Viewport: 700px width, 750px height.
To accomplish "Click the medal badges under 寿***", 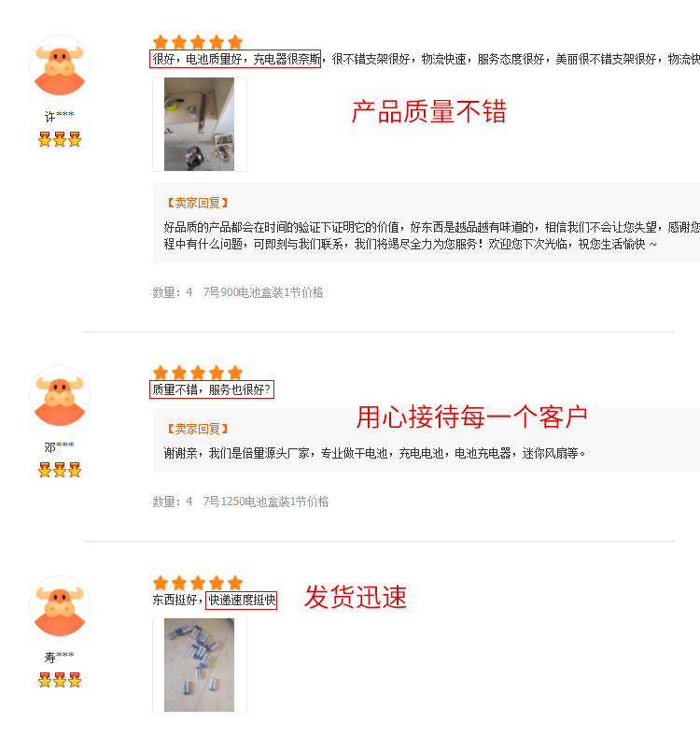I will pyautogui.click(x=60, y=680).
